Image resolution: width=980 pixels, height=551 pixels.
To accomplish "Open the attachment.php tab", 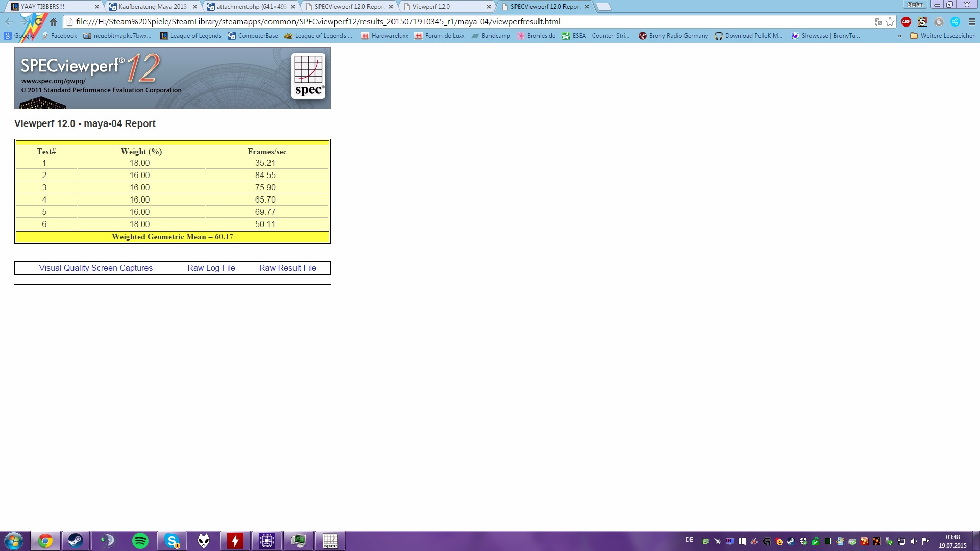I will click(x=250, y=7).
